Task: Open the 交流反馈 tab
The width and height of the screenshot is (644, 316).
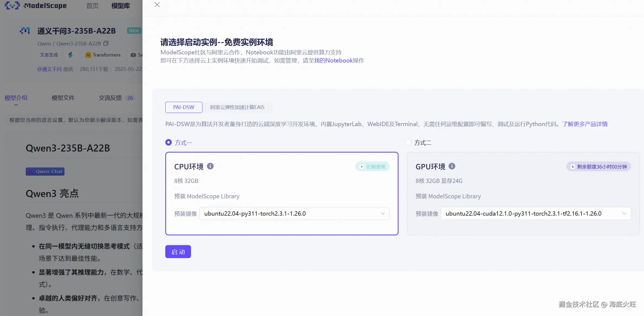Action: click(110, 98)
